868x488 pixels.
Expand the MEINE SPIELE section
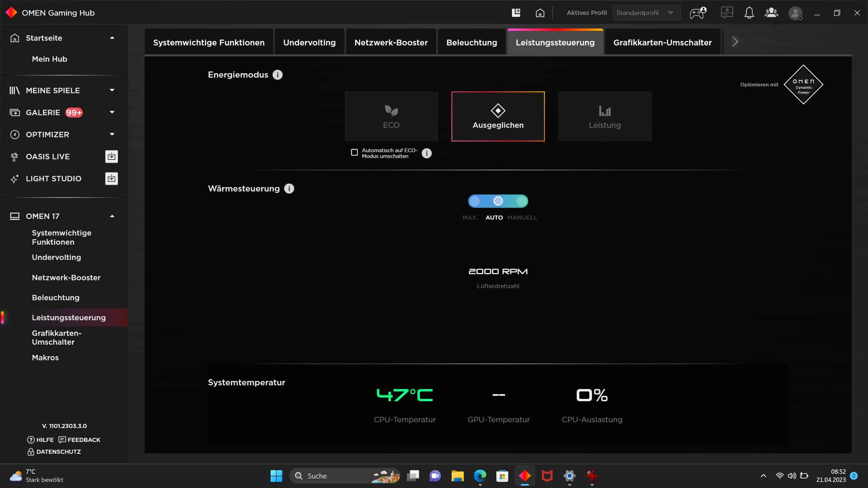point(112,90)
